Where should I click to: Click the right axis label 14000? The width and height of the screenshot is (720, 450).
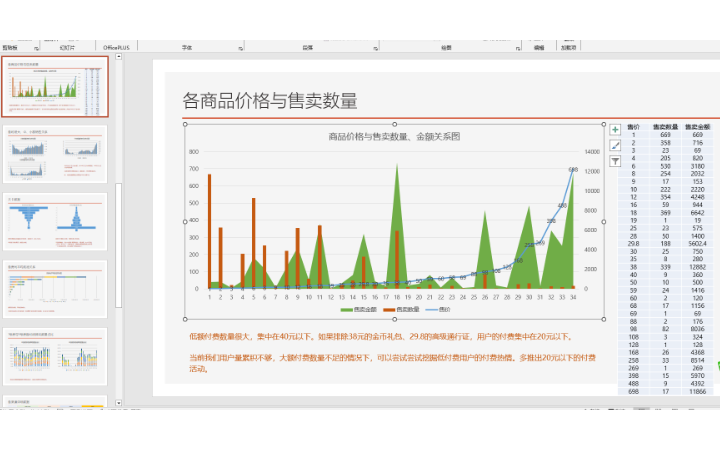point(592,152)
